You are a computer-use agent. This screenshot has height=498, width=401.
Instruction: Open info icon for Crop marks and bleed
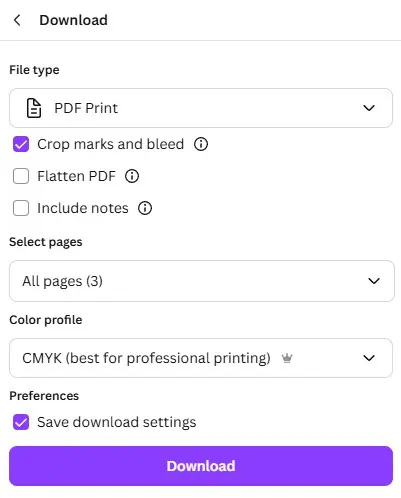pos(201,144)
